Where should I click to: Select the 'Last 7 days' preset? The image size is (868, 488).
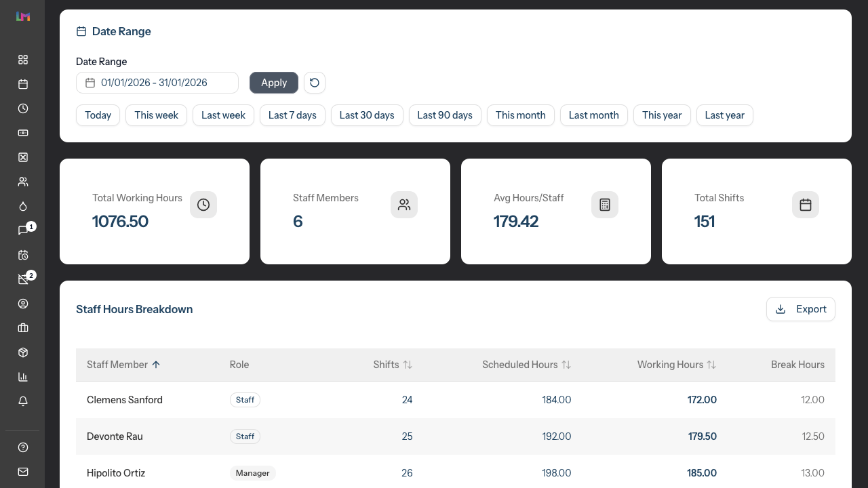coord(292,115)
